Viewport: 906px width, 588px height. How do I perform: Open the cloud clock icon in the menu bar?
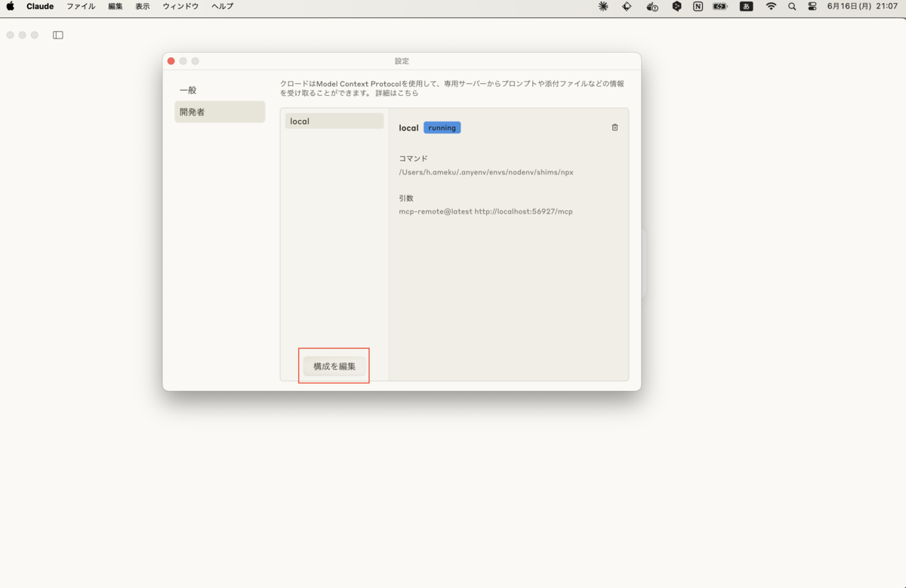[x=652, y=6]
